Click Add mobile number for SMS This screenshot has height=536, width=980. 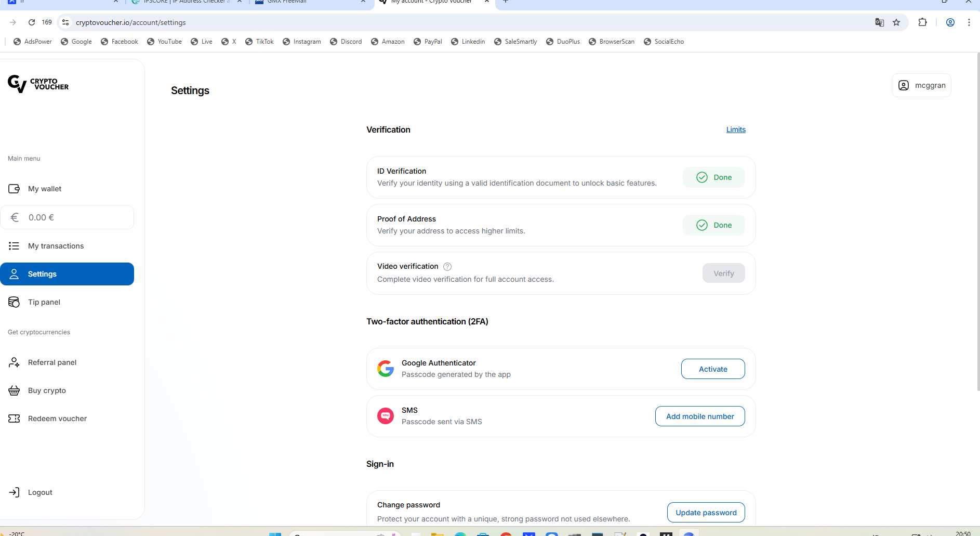click(x=699, y=416)
